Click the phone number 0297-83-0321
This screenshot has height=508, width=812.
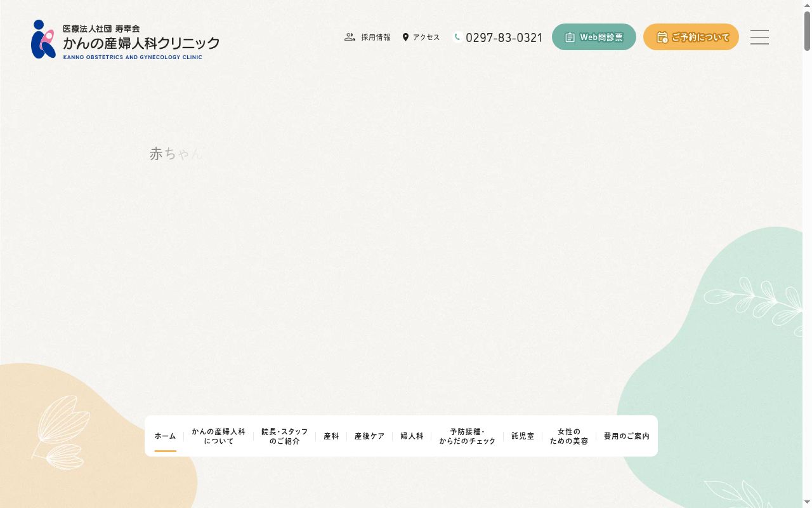[504, 37]
